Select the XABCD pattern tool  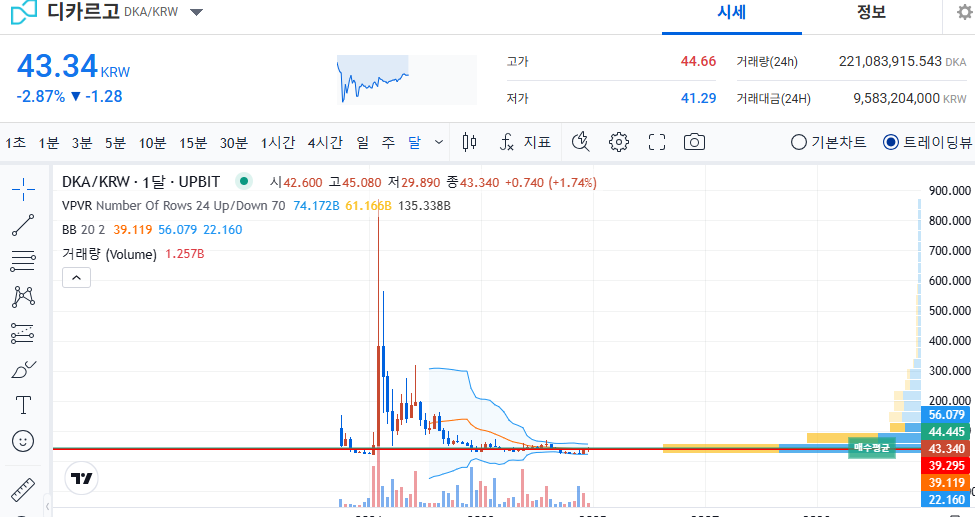coord(23,297)
